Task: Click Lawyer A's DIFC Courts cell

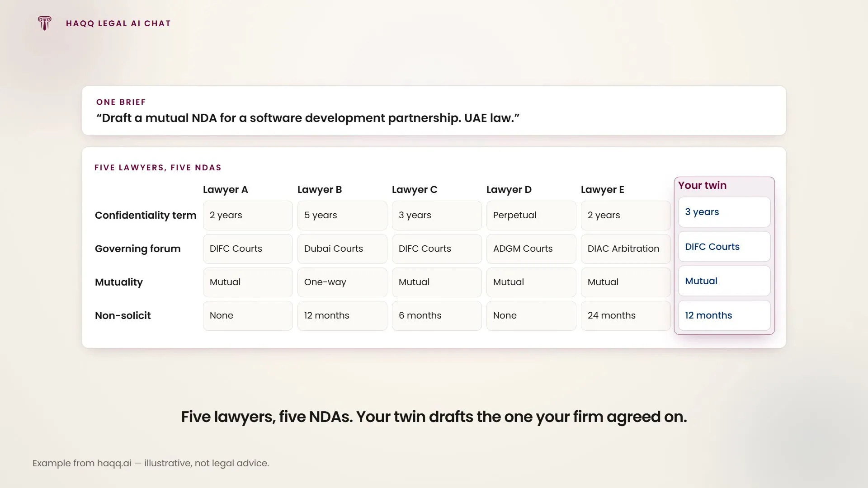Action: tap(248, 249)
